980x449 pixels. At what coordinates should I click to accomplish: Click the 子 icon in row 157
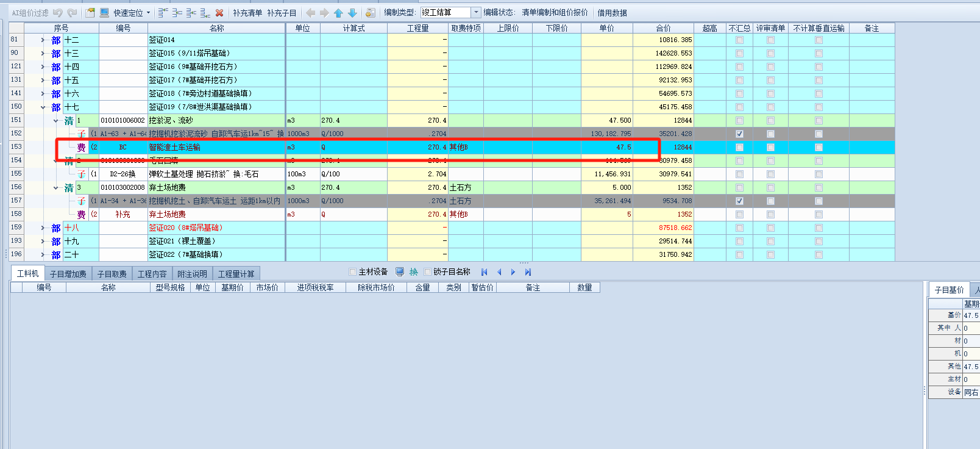[81, 201]
